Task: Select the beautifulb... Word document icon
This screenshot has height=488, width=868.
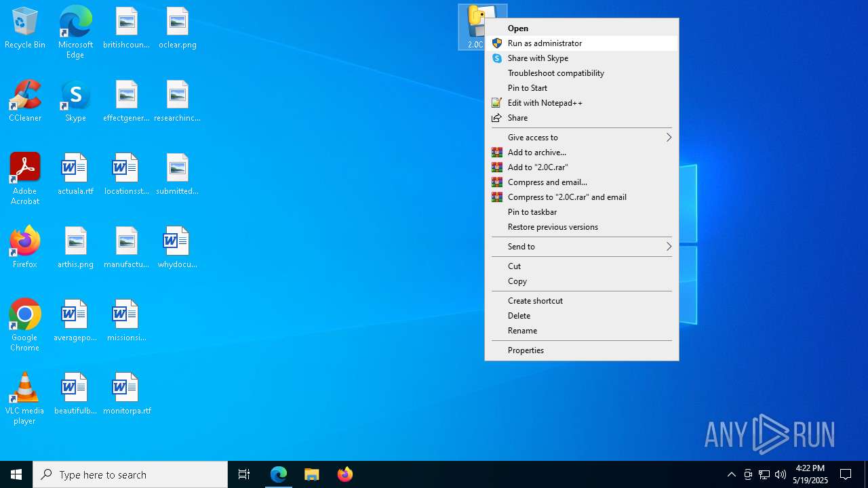Action: [75, 394]
